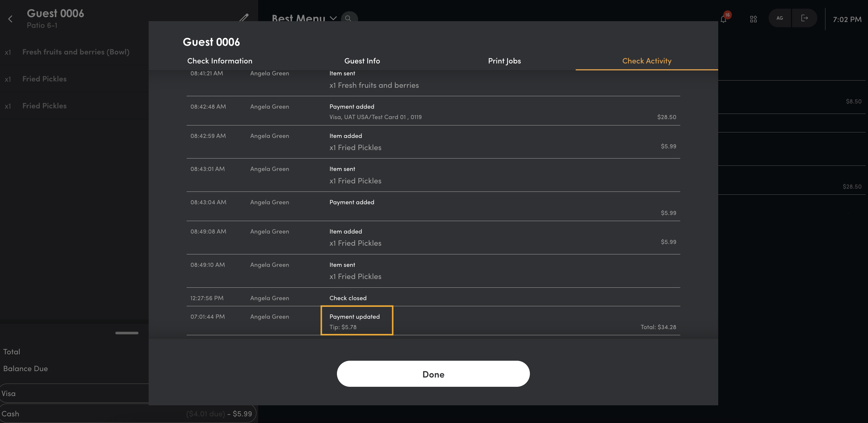
Task: Select the second Fried Pickles order item
Action: pyautogui.click(x=74, y=106)
